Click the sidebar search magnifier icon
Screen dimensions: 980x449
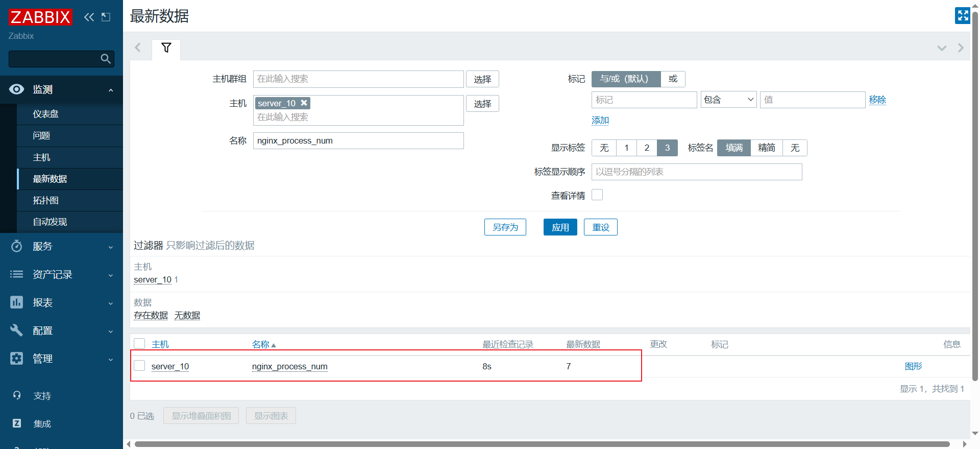[106, 59]
